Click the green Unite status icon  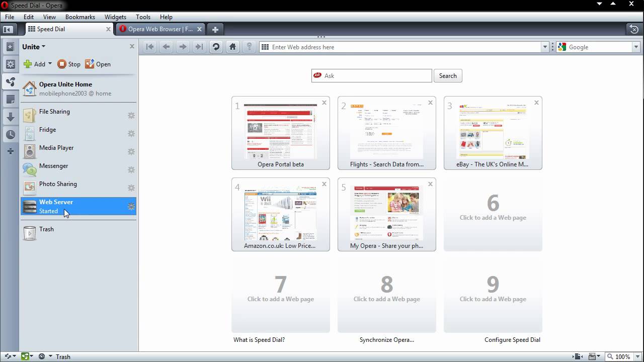coord(25,356)
